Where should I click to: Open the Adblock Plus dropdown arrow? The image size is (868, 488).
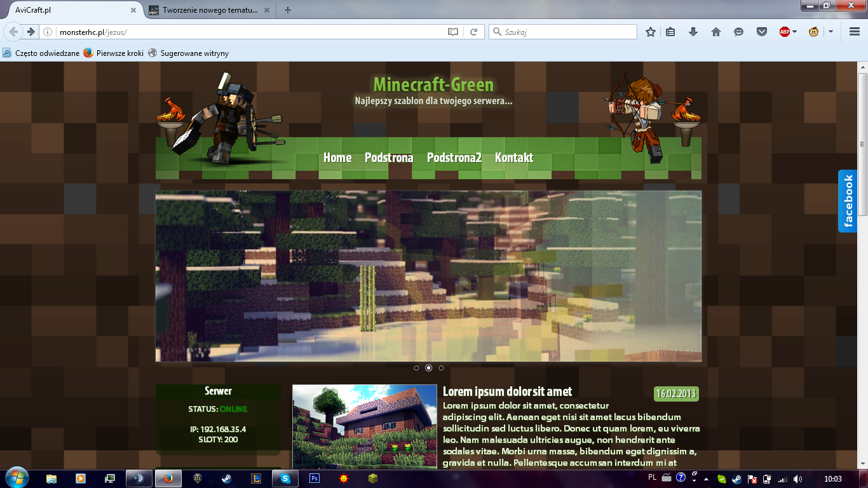794,32
